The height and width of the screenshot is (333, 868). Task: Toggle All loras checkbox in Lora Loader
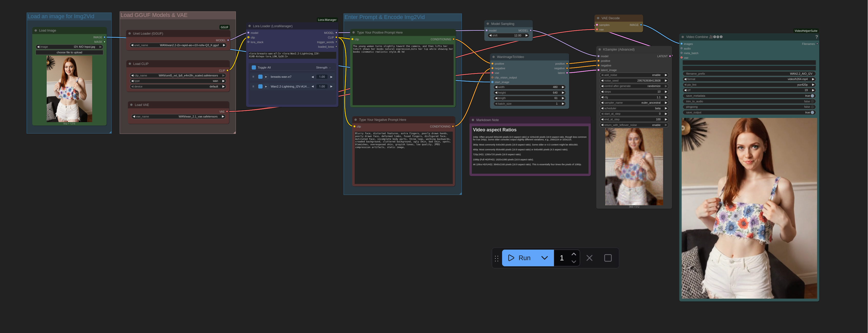254,67
